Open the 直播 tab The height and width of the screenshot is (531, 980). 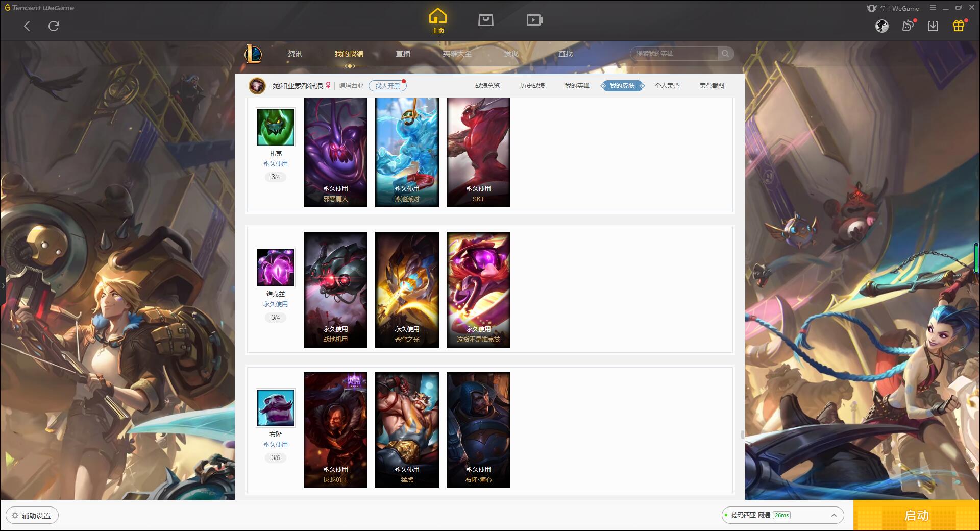403,54
